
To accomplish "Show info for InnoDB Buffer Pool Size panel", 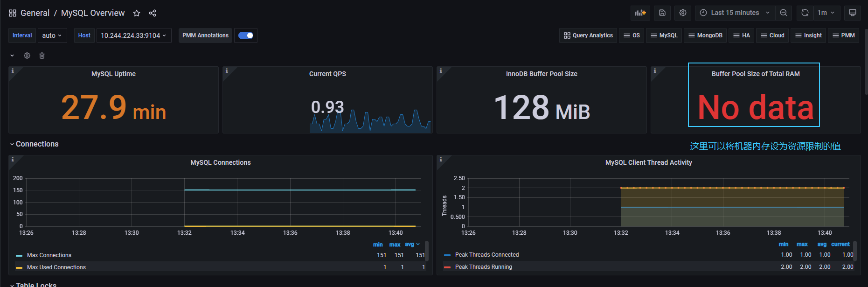I will coord(441,71).
